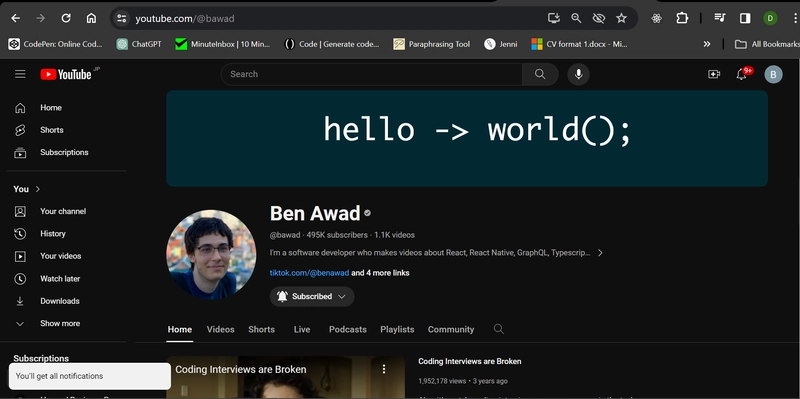Click the search magnifier button
Viewport: 800px width, 399px height.
click(x=540, y=74)
